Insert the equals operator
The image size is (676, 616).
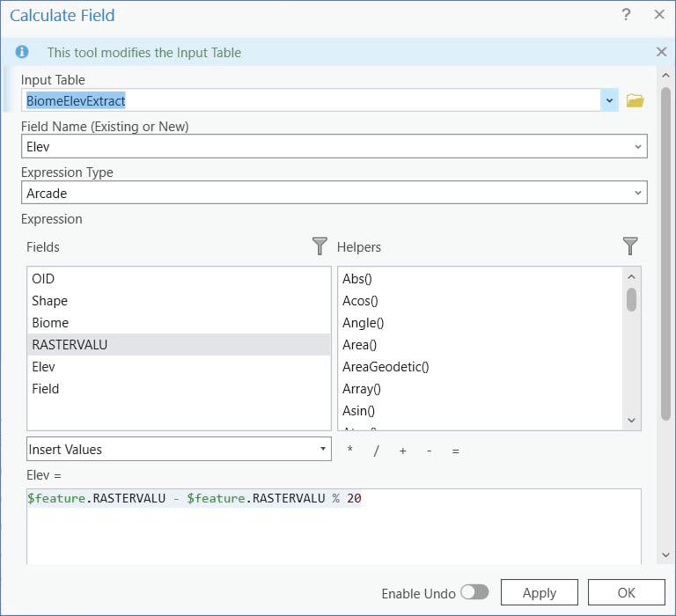point(455,451)
